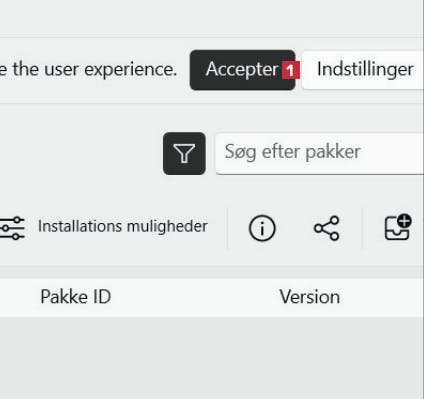
Task: Open Installations muligheder text label
Action: tap(123, 226)
